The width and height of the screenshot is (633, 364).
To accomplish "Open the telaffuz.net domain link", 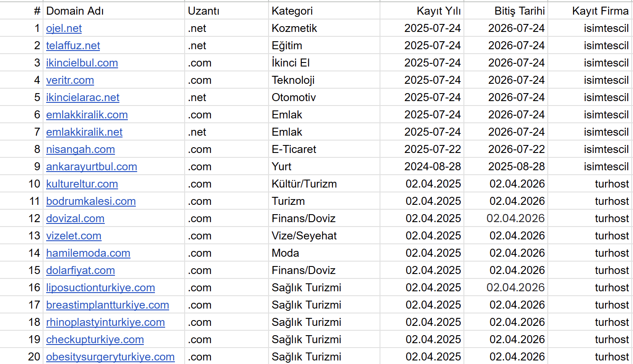I will click(x=73, y=46).
